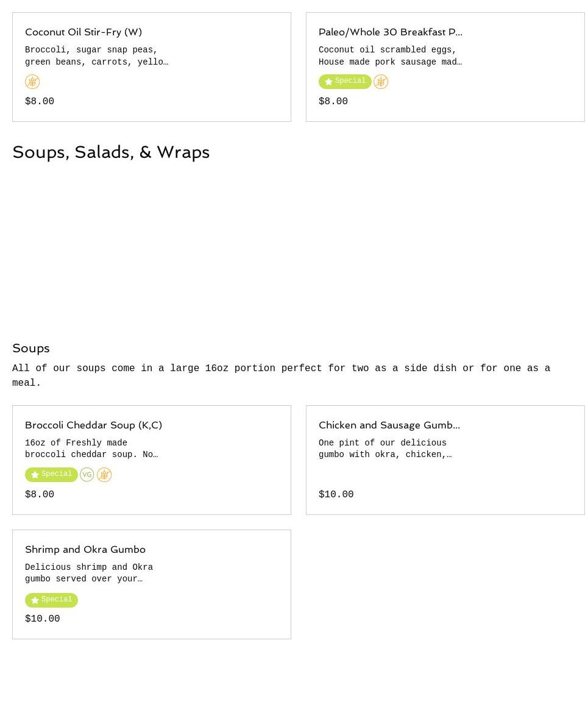Click the Soups subsection heading
The image size is (588, 724).
(31, 348)
